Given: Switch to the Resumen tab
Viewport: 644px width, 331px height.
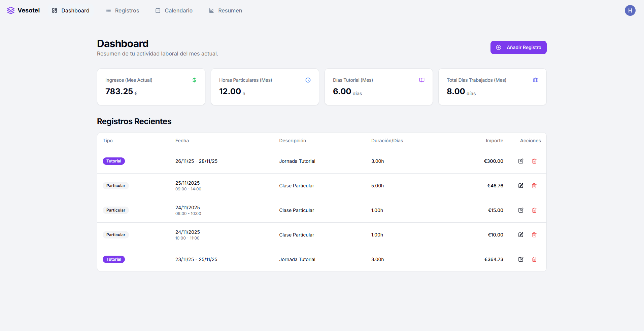Looking at the screenshot, I should coord(226,10).
